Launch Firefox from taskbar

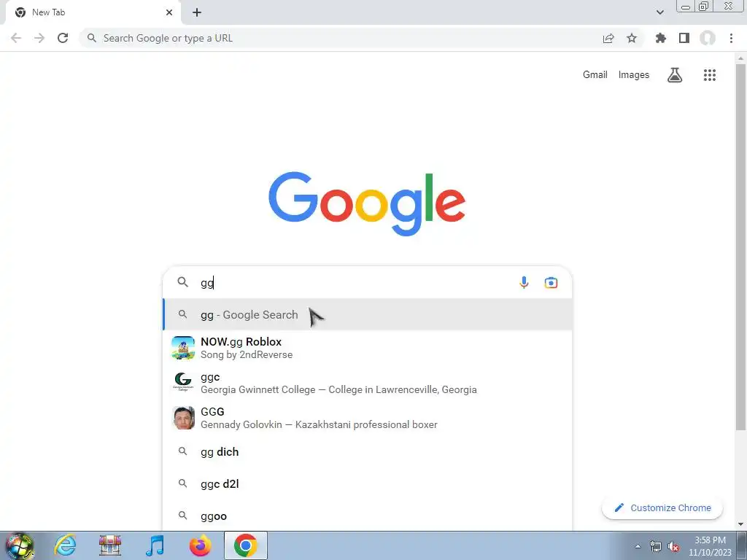[200, 545]
